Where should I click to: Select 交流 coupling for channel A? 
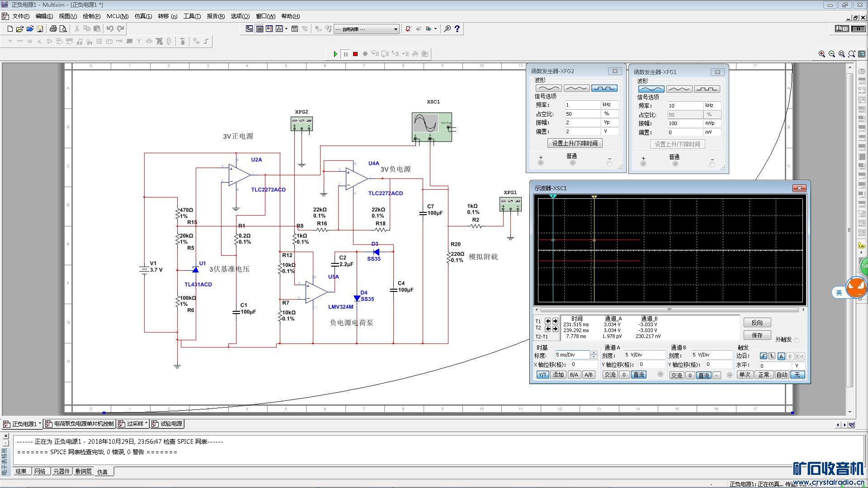coord(610,375)
